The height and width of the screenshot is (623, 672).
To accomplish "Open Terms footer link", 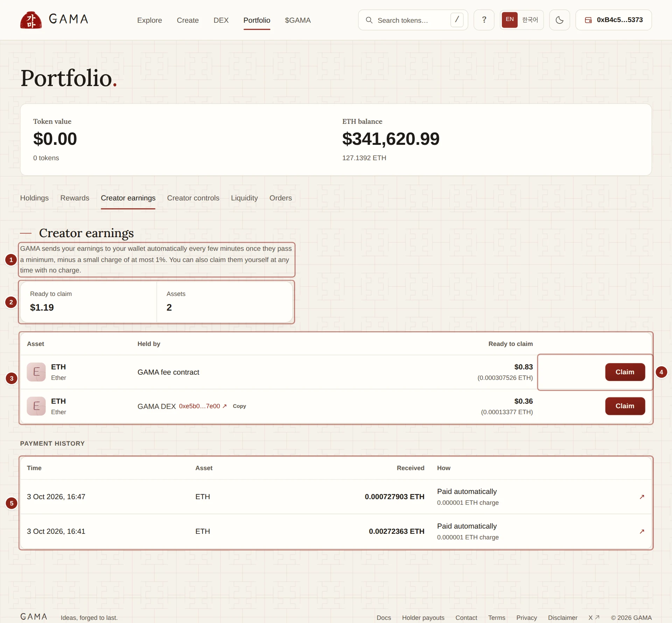I will (x=497, y=617).
